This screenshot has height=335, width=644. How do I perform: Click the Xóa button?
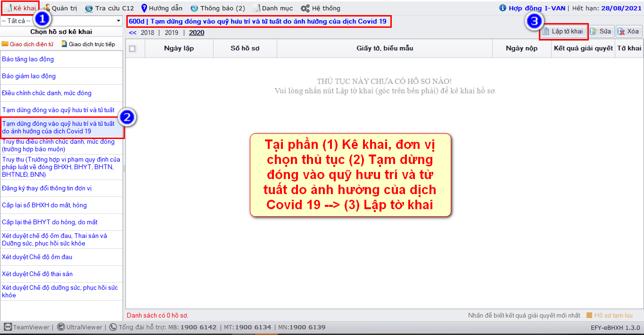tap(628, 32)
